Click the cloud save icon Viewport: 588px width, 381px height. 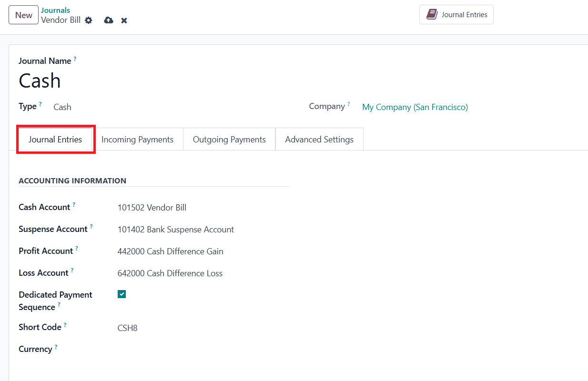(109, 20)
